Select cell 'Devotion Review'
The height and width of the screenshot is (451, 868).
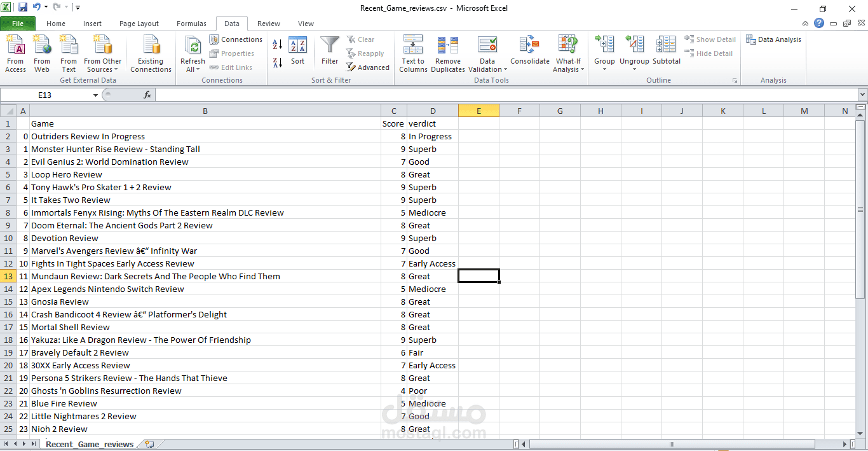coord(205,238)
